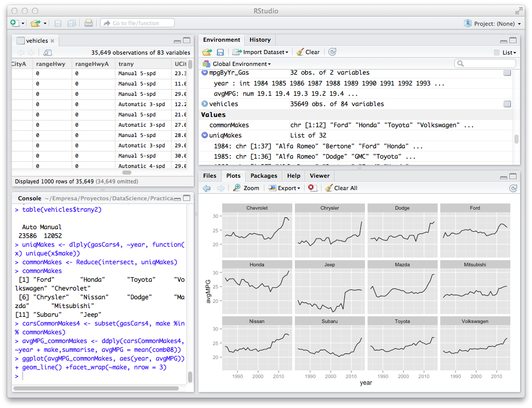Screen dimensions: 532x408
Task: Clear the environment workspace
Action: pyautogui.click(x=308, y=52)
